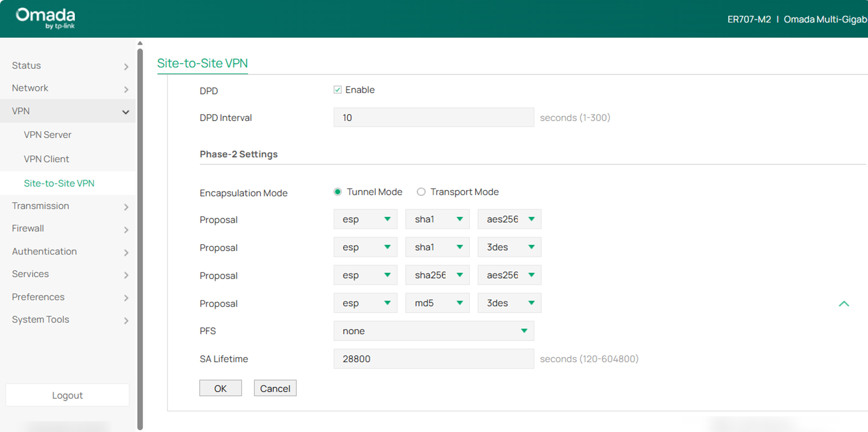Select the Tunnel Mode radio button
This screenshot has height=432, width=868.
[x=337, y=192]
